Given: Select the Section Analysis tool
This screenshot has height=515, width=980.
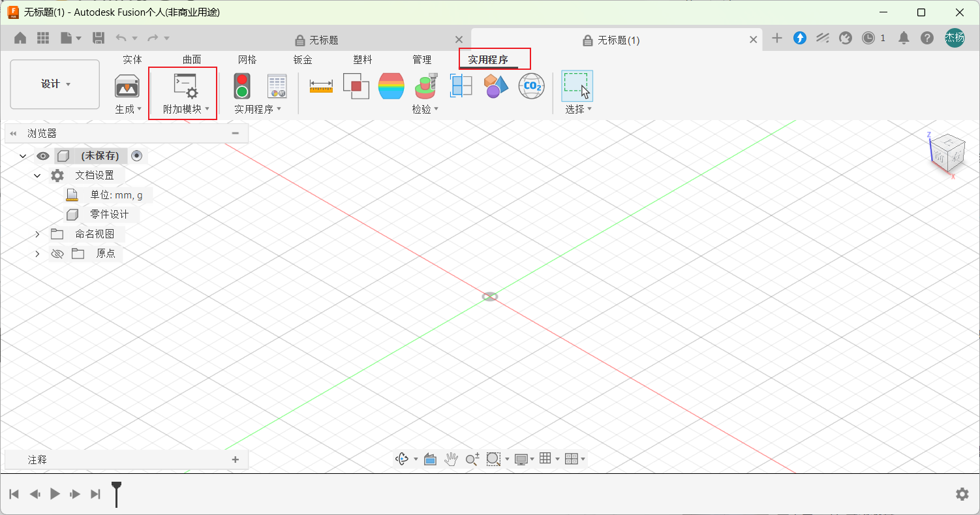Looking at the screenshot, I should [x=461, y=86].
